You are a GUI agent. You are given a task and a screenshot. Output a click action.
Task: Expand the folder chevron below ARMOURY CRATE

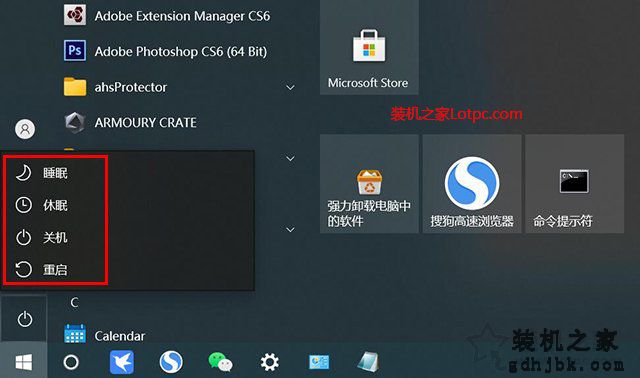(290, 158)
